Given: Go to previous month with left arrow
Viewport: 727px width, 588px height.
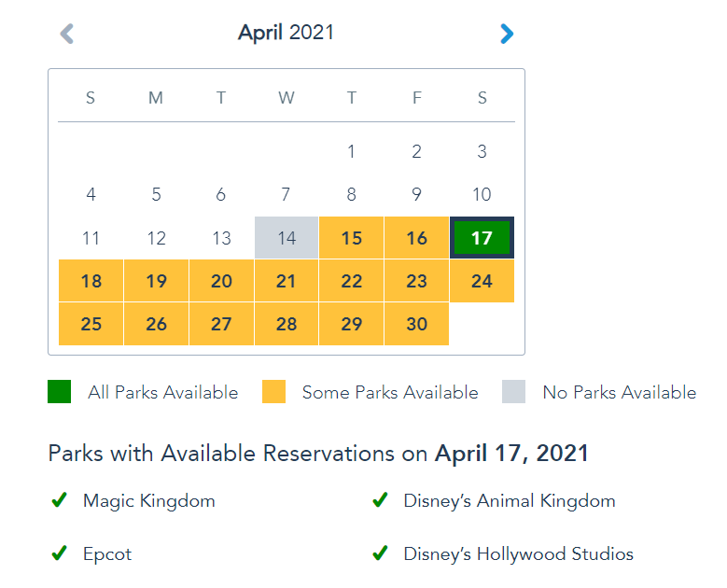Looking at the screenshot, I should 66,34.
